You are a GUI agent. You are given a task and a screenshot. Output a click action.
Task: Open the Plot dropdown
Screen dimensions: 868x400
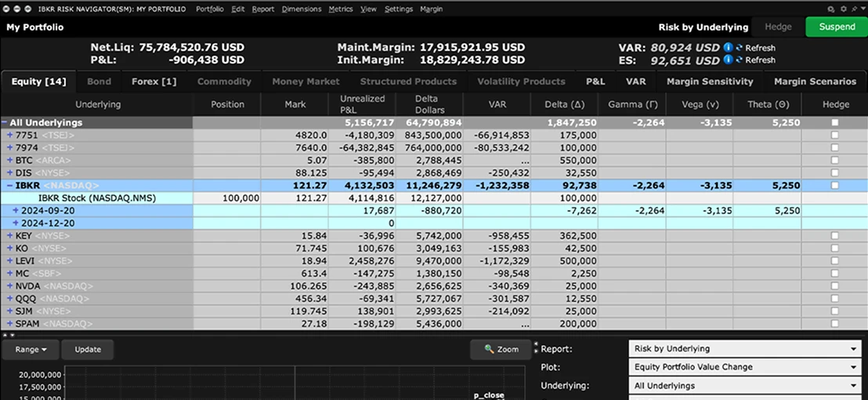click(x=743, y=367)
